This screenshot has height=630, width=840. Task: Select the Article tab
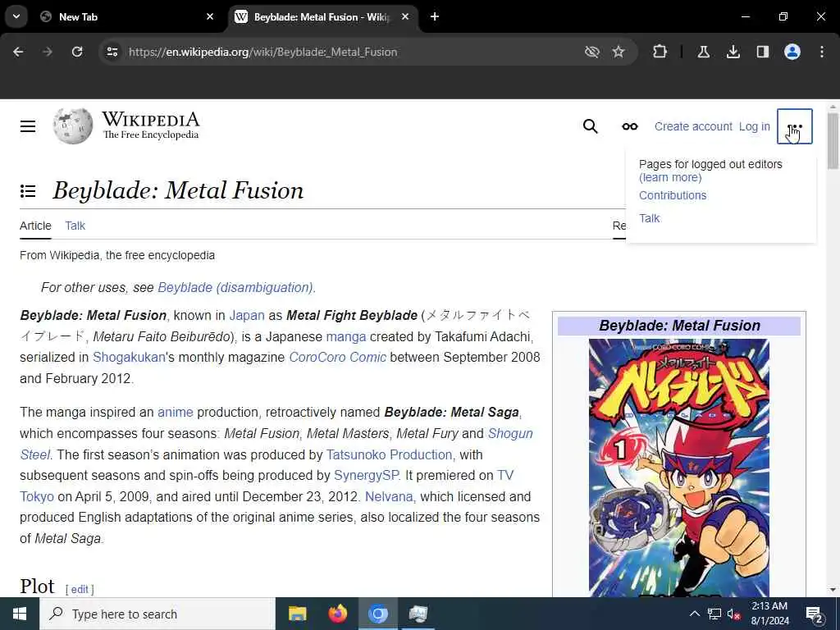[35, 226]
